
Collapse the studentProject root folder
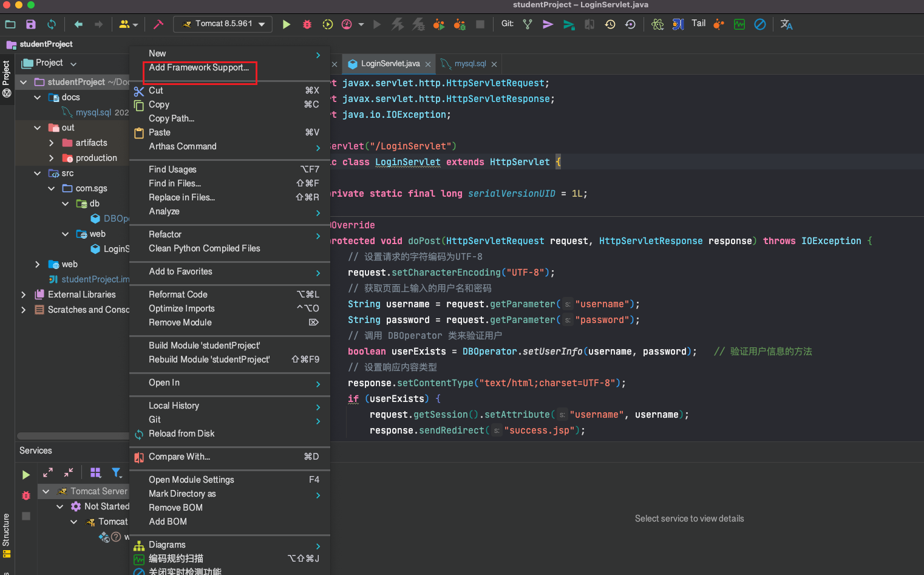pyautogui.click(x=24, y=82)
